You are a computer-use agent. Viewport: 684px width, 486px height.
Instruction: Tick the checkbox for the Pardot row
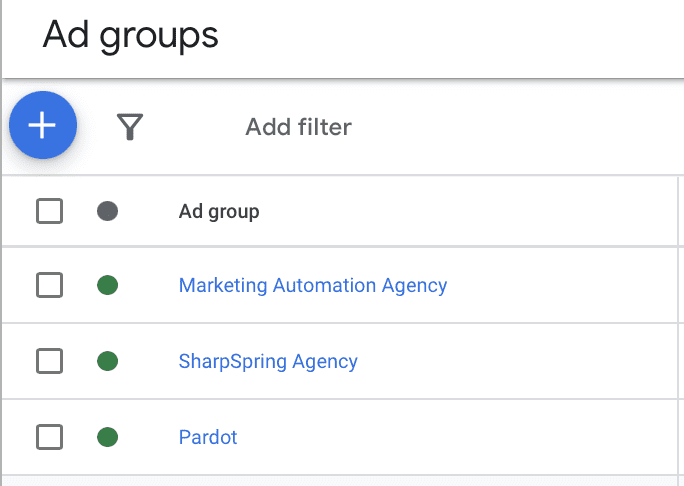(x=49, y=437)
